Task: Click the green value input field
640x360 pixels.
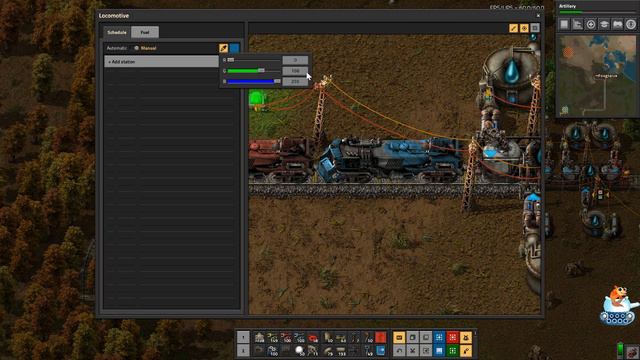Action: coord(295,71)
